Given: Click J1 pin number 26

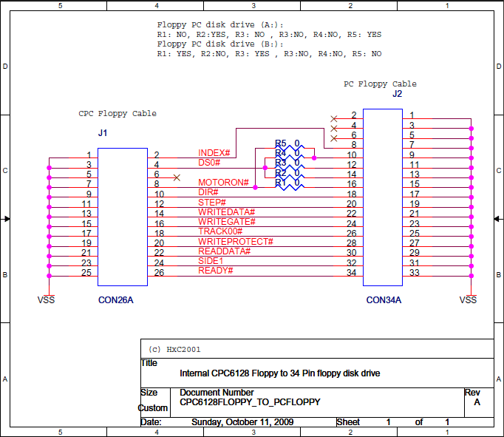Looking at the screenshot, I should pyautogui.click(x=159, y=273).
